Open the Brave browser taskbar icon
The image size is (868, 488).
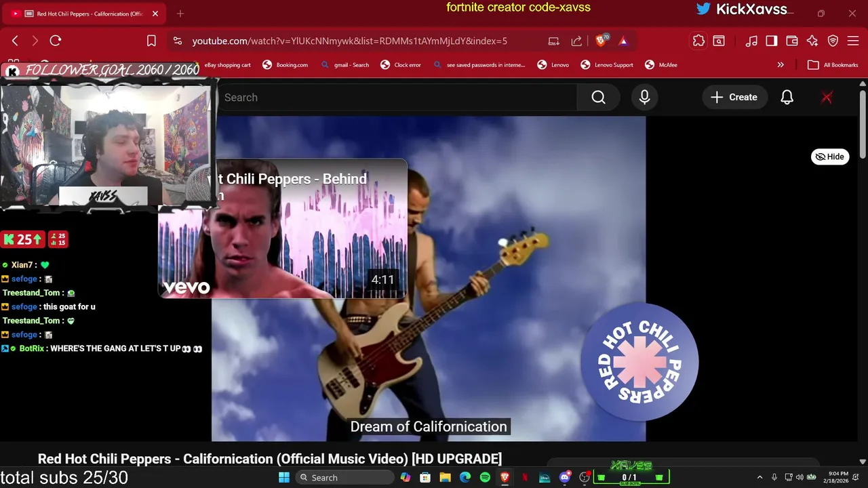[505, 478]
